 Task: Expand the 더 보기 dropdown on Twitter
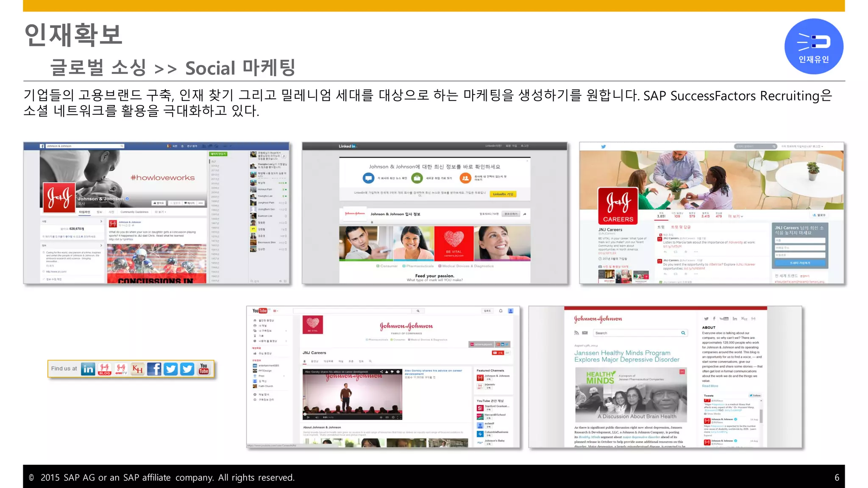(x=736, y=216)
